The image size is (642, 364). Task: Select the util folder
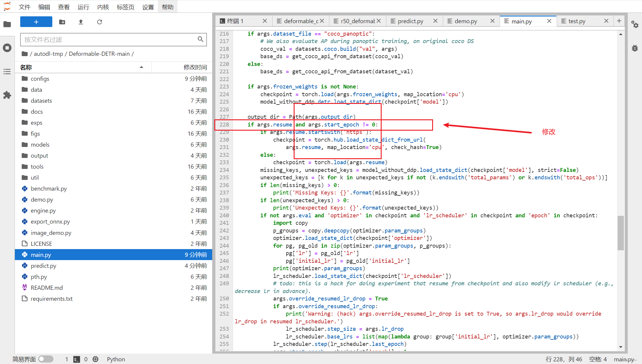pyautogui.click(x=114, y=178)
